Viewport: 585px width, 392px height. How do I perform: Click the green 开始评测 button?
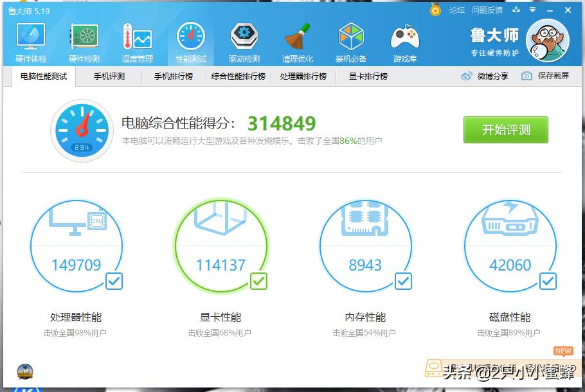[505, 129]
